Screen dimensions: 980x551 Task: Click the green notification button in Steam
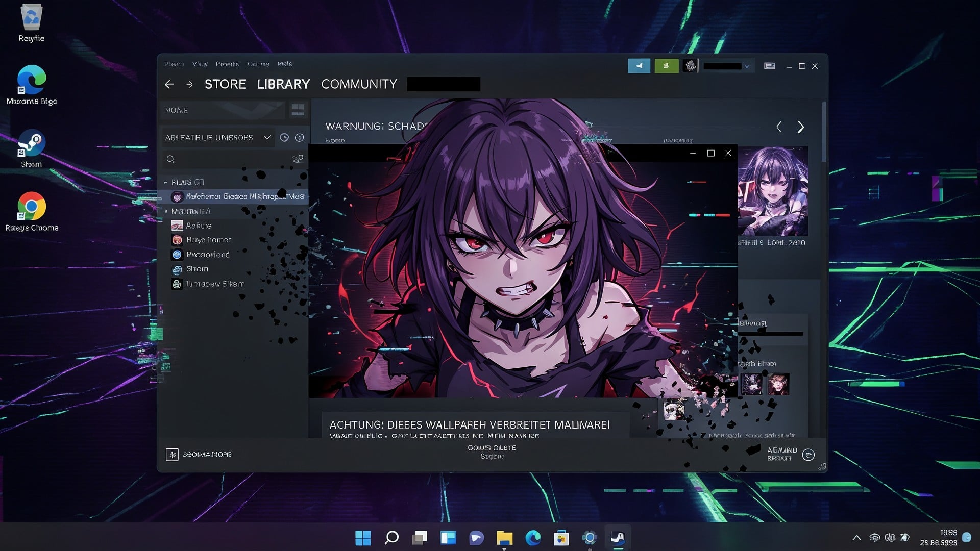(666, 66)
